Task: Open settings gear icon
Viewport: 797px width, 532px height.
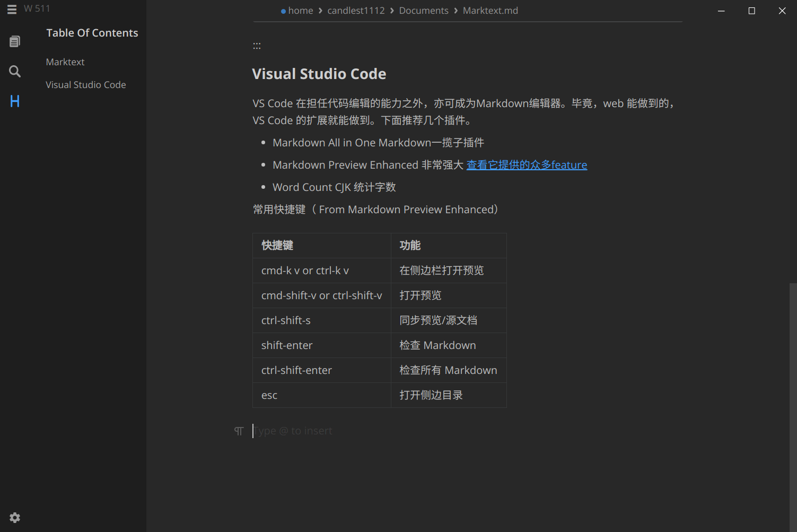Action: pyautogui.click(x=15, y=518)
